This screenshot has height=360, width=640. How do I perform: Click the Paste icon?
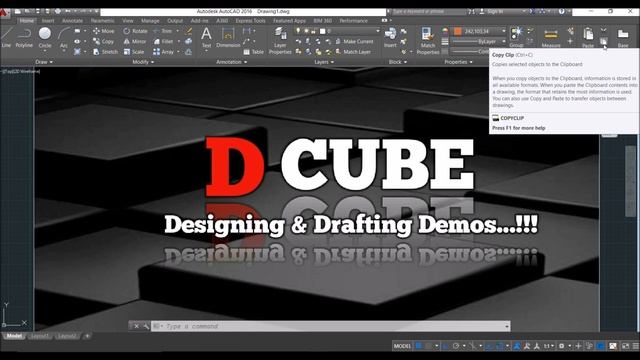click(588, 38)
